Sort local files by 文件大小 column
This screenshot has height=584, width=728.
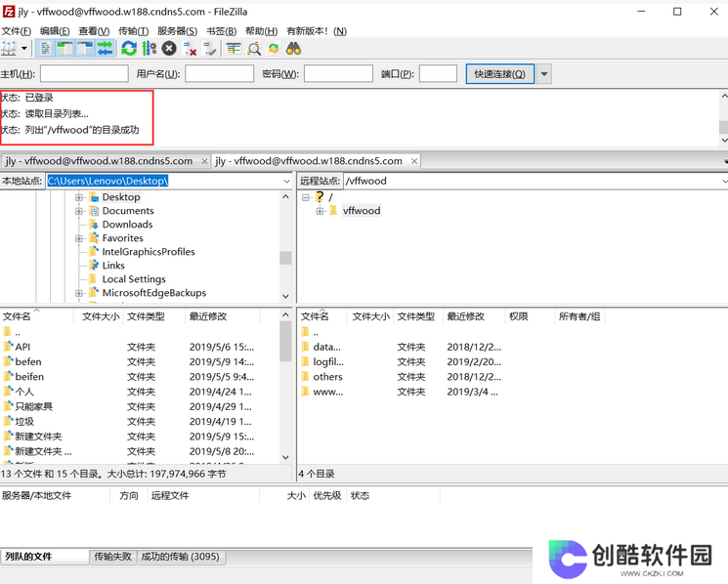click(x=101, y=316)
